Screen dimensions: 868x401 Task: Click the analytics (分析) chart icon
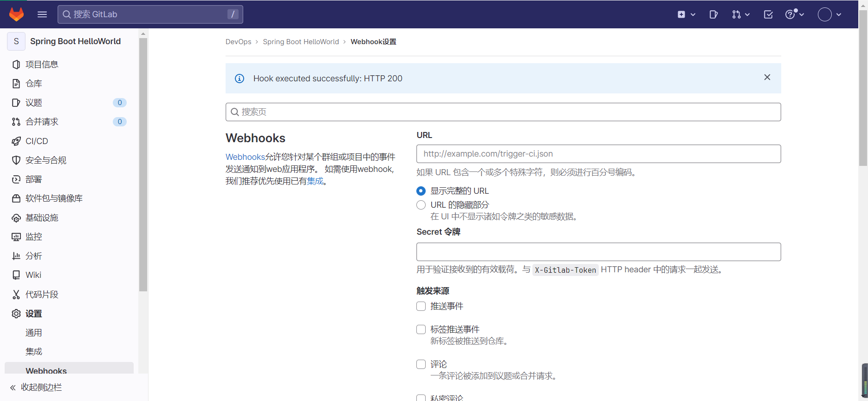tap(16, 256)
